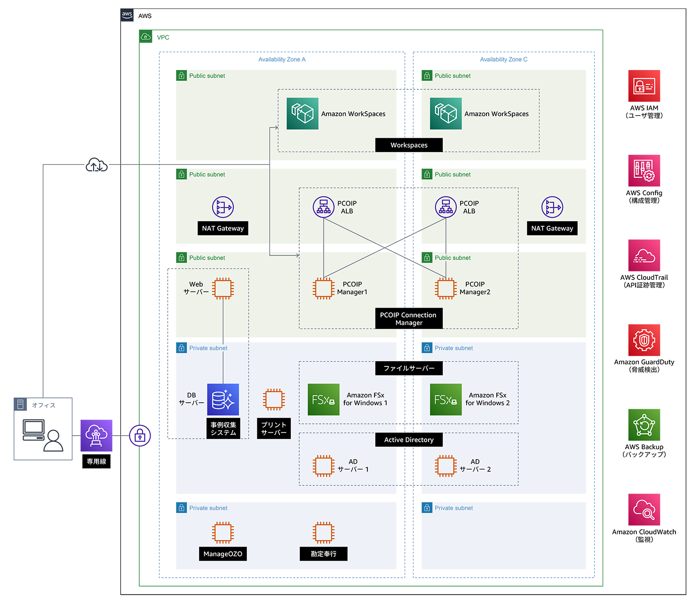This screenshot has height=604, width=700.
Task: Click the AWS logo icon
Action: point(127,15)
